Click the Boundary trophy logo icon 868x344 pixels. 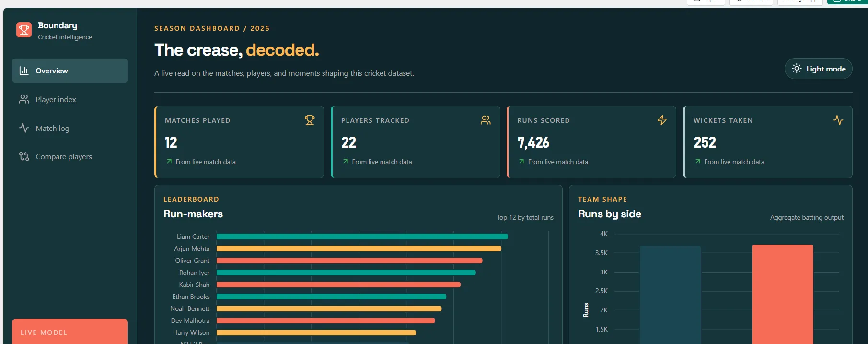click(x=24, y=30)
